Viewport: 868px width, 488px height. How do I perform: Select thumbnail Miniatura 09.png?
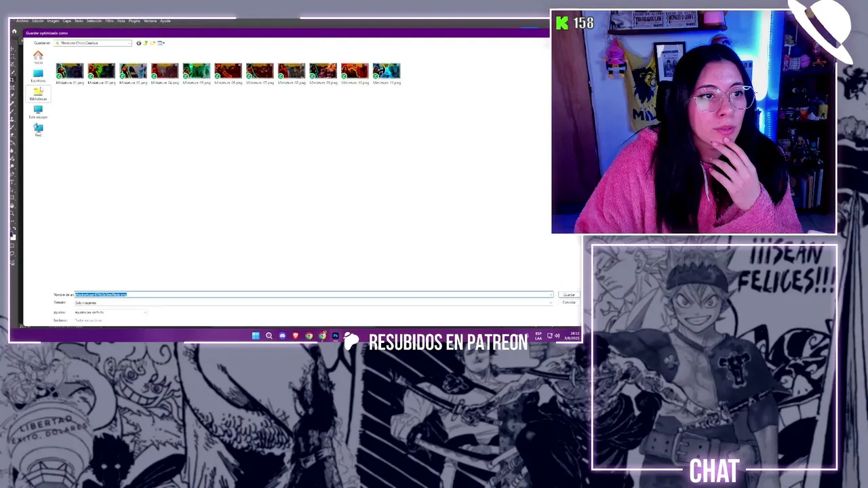(323, 73)
